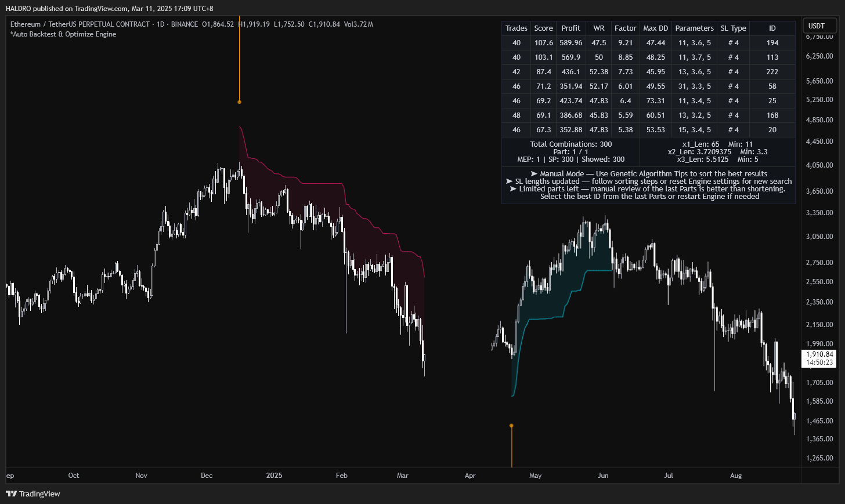
Task: Click the 1,465.00 price axis label
Action: pyautogui.click(x=819, y=421)
